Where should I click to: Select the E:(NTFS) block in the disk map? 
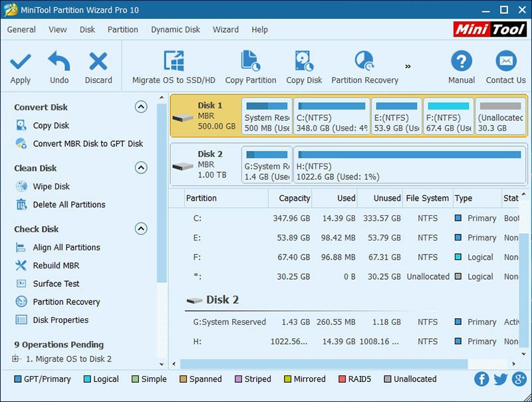click(396, 116)
